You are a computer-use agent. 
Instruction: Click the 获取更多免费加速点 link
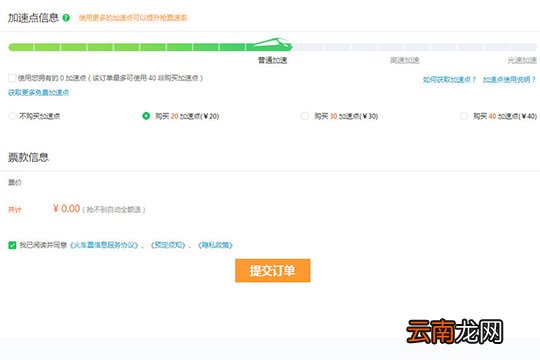[x=39, y=92]
